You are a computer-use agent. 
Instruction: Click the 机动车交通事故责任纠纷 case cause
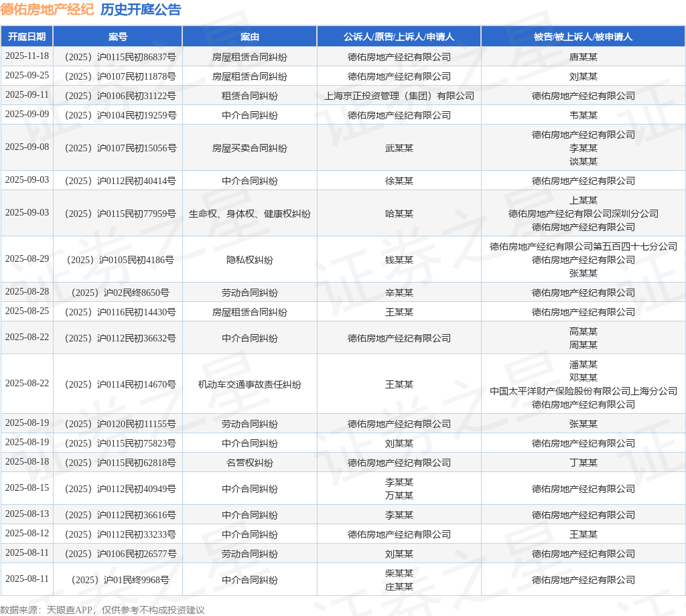250,385
